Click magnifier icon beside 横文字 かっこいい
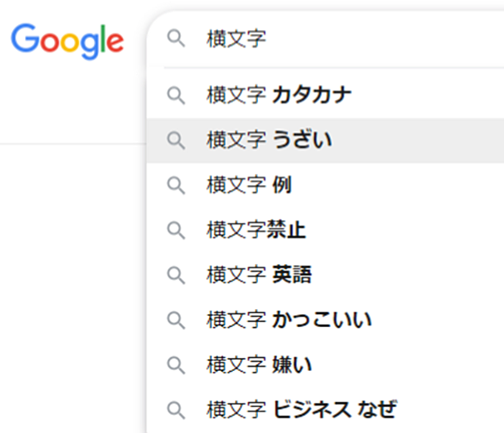 click(176, 320)
